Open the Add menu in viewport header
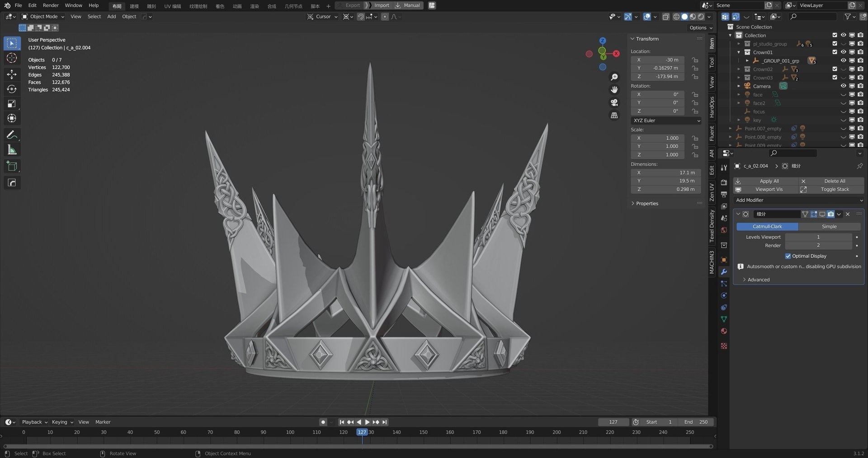This screenshot has width=868, height=458. tap(111, 17)
